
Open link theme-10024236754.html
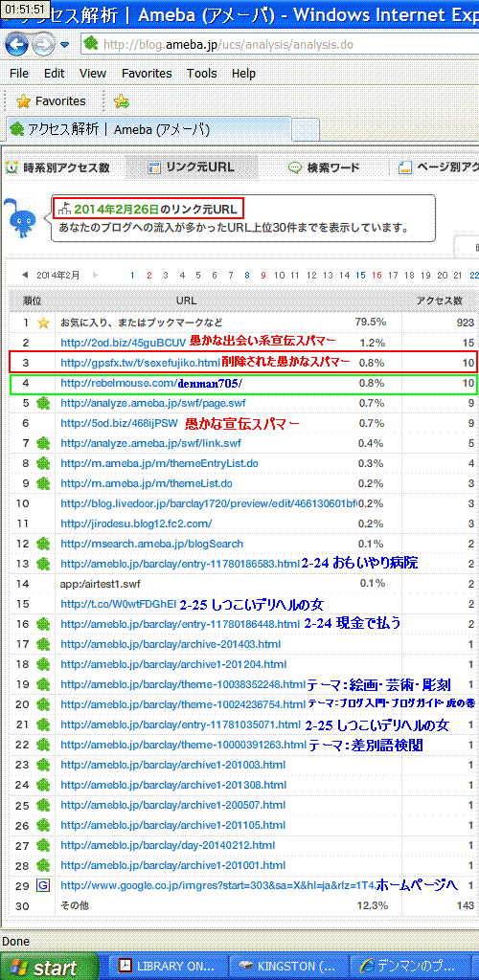point(183,704)
